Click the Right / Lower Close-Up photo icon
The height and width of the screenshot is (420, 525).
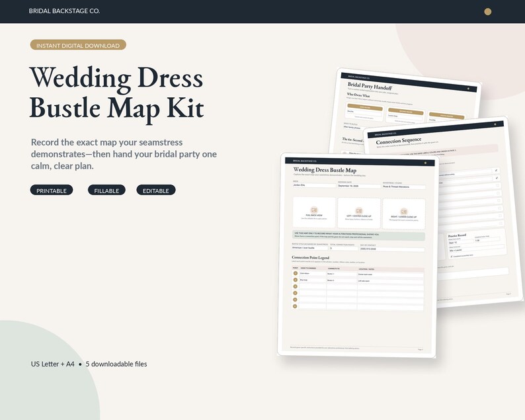(x=404, y=212)
